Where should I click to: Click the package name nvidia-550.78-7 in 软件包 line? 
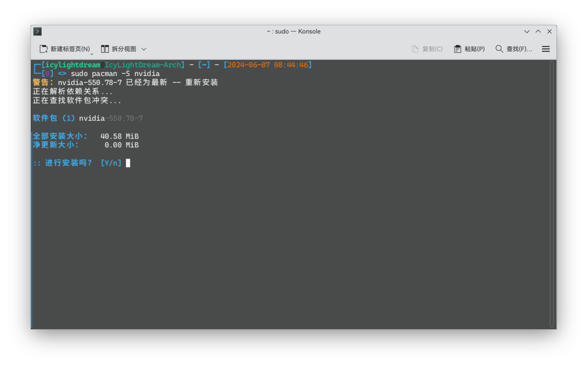(x=111, y=118)
